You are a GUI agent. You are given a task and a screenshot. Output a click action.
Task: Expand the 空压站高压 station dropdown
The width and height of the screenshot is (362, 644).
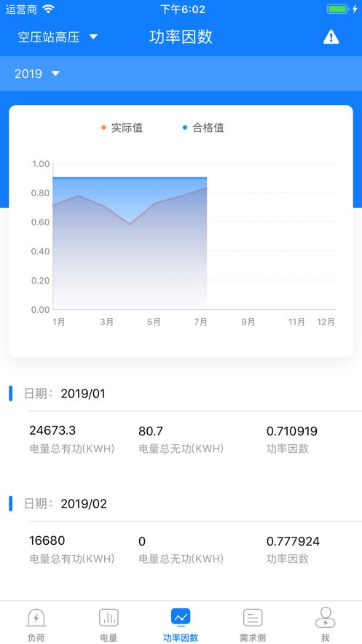58,37
